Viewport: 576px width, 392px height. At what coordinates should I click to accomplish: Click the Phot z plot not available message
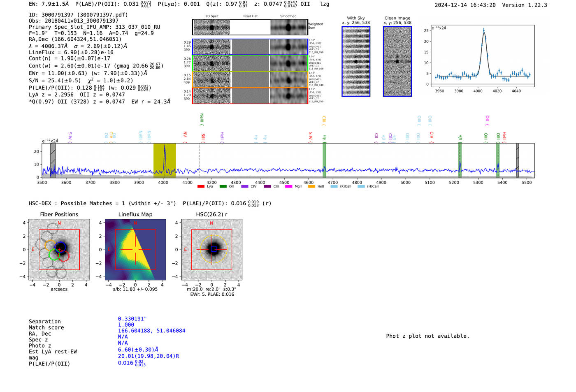427,336
